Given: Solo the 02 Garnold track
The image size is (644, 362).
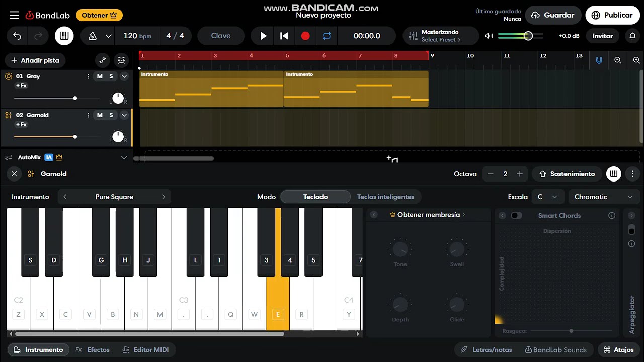Looking at the screenshot, I should pyautogui.click(x=111, y=115).
